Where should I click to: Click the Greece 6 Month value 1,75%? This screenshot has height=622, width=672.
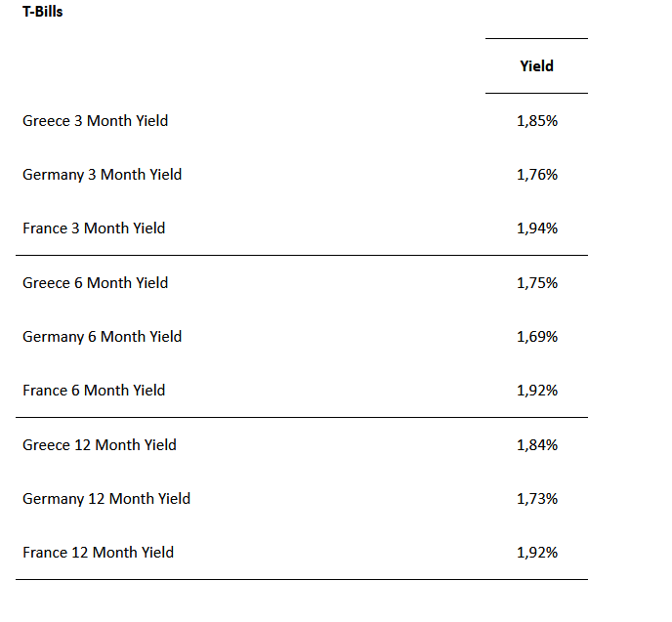click(x=536, y=283)
